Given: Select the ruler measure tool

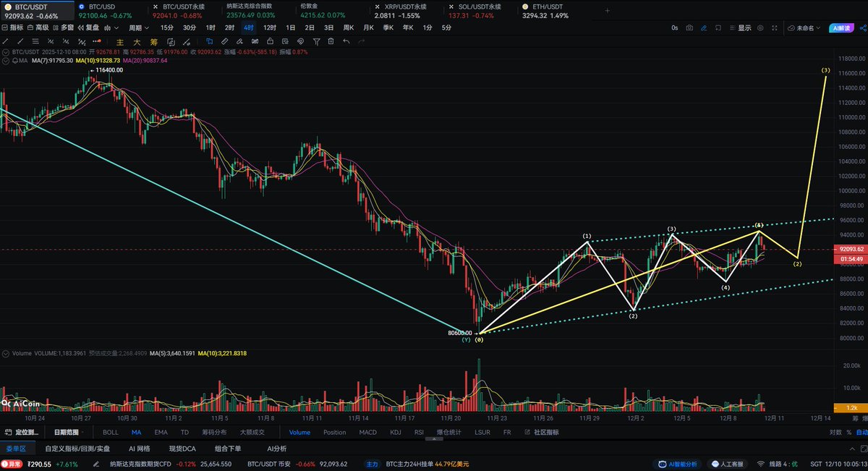Looking at the screenshot, I should click(224, 41).
